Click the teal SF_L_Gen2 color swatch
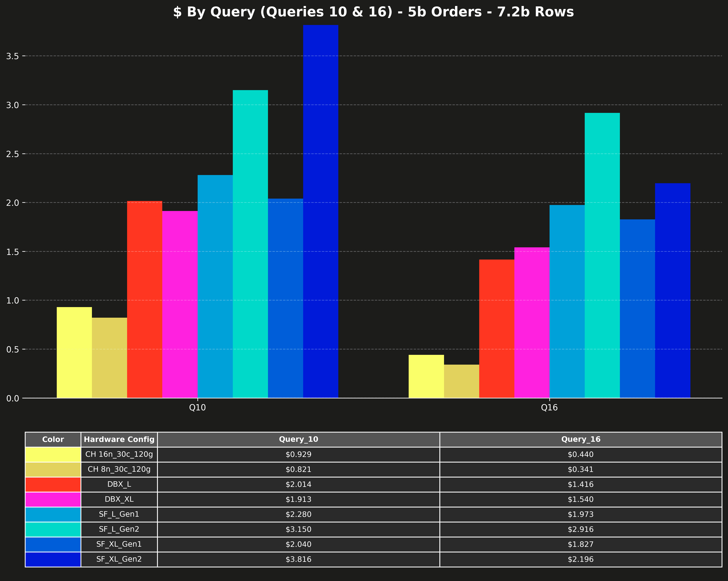 [53, 529]
